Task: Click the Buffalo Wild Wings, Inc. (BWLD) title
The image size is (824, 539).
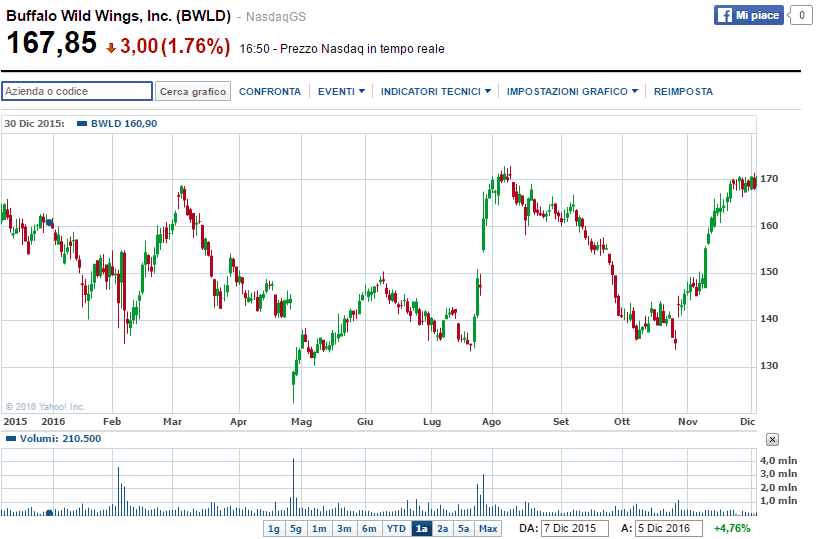Action: [x=118, y=16]
